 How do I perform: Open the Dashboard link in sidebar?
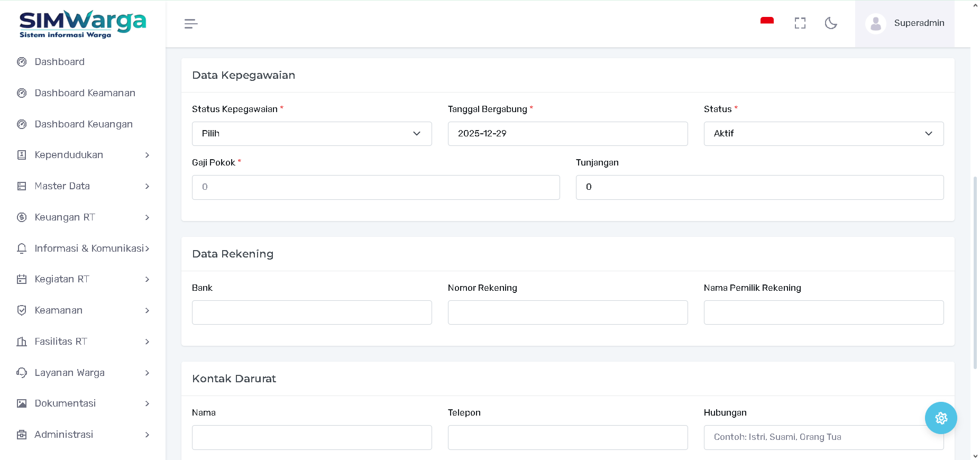tap(59, 62)
